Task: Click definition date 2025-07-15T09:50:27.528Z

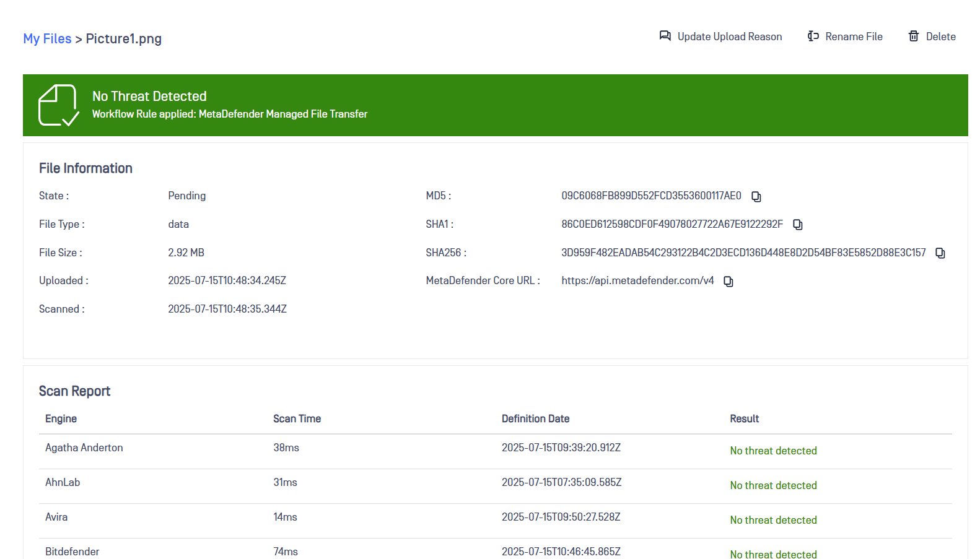Action: (561, 517)
